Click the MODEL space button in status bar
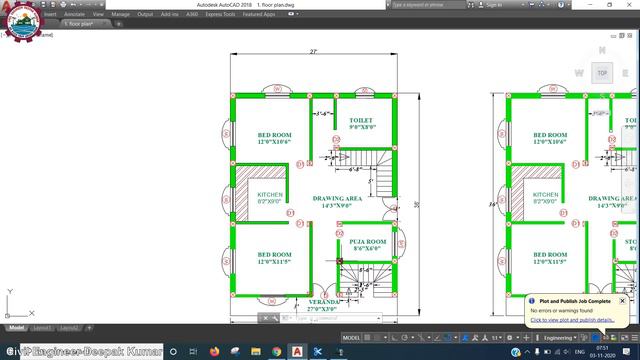Image resolution: width=640 pixels, height=360 pixels. [x=351, y=338]
